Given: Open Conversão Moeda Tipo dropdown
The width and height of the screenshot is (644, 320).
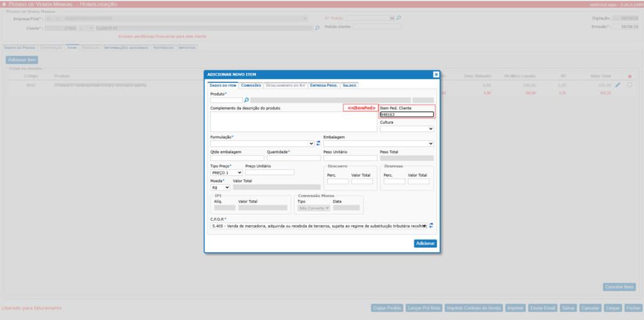Looking at the screenshot, I should [x=314, y=208].
